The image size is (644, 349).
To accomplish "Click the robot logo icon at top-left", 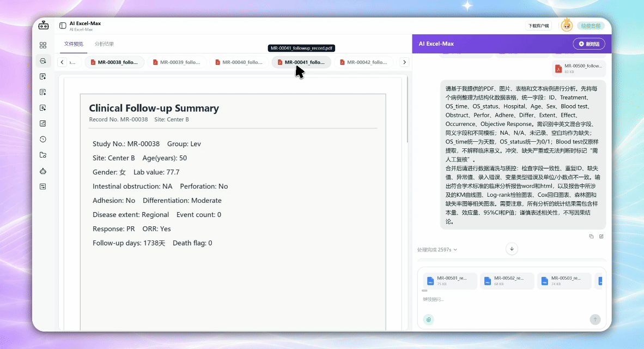I will click(x=44, y=26).
